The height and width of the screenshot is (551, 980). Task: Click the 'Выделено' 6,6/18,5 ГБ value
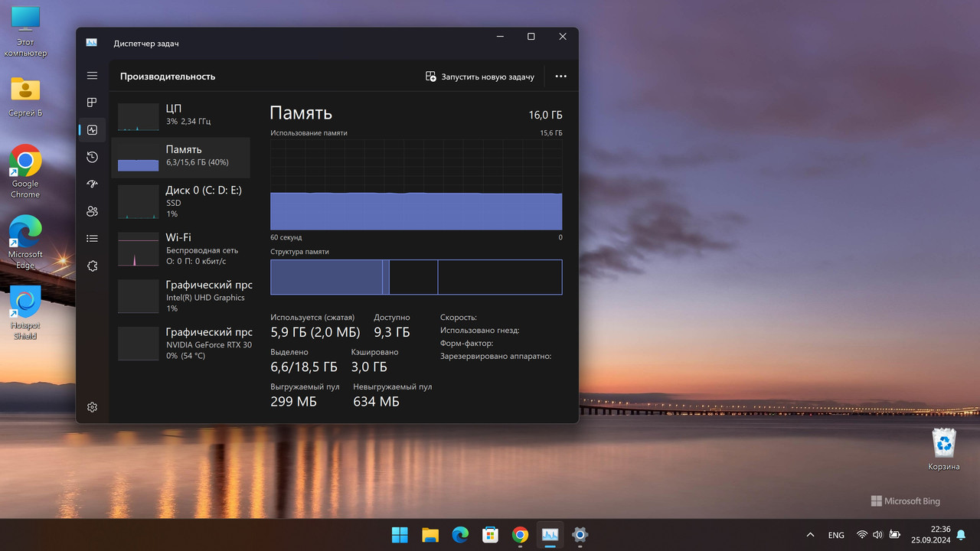(x=304, y=367)
